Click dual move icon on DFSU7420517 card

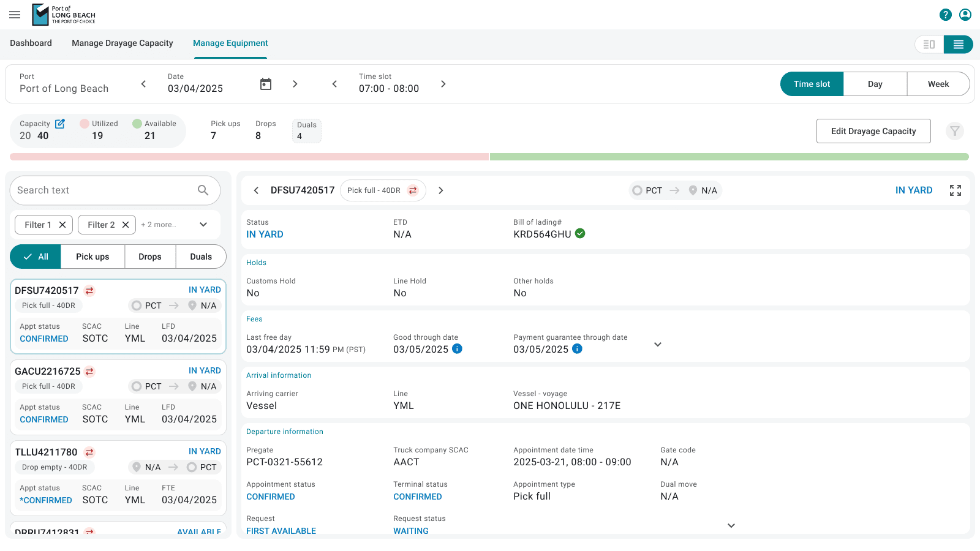tap(89, 291)
